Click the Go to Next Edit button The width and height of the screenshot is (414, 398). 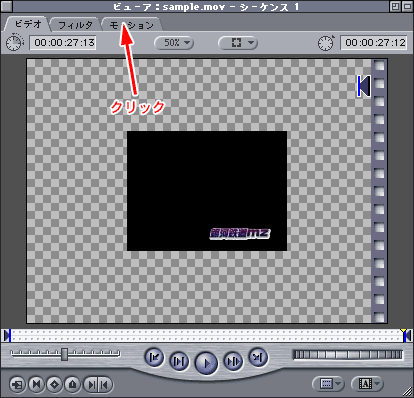click(x=258, y=357)
